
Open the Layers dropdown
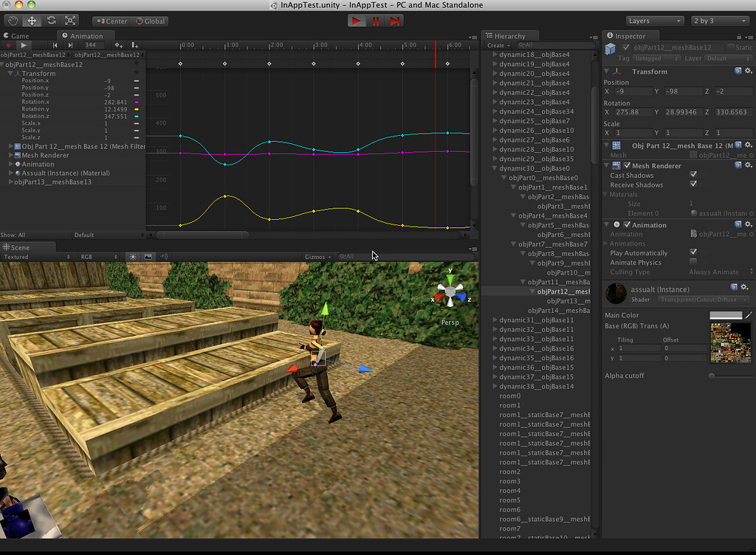655,21
